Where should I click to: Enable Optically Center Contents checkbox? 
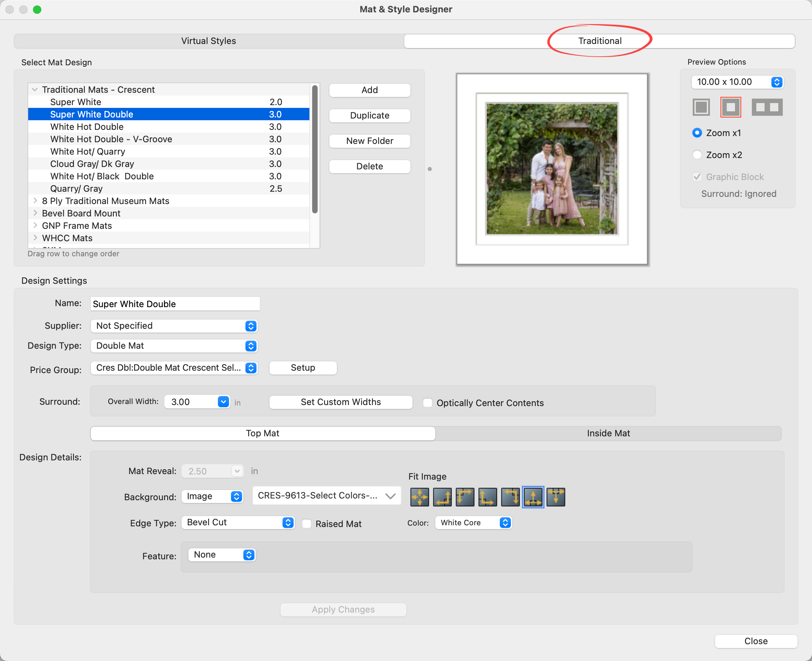pyautogui.click(x=428, y=403)
